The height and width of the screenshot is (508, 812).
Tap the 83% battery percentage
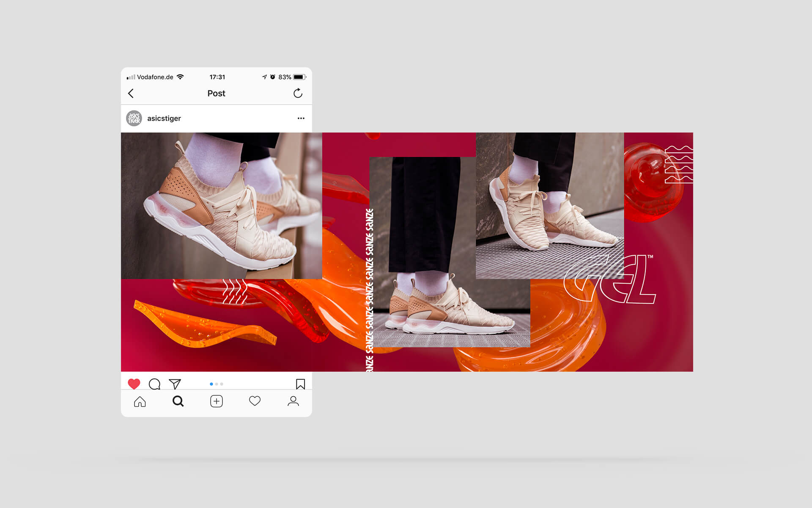pos(285,77)
